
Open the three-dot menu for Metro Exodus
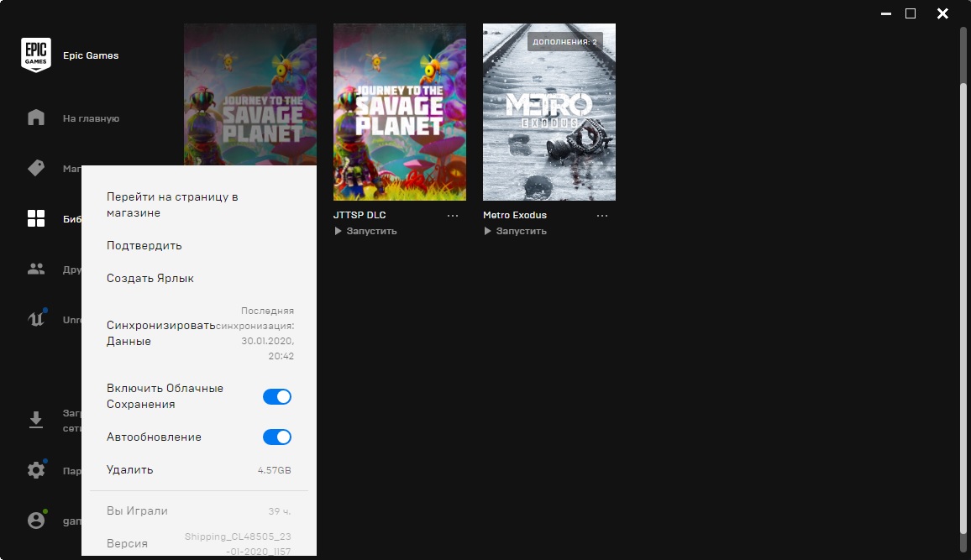coord(602,215)
